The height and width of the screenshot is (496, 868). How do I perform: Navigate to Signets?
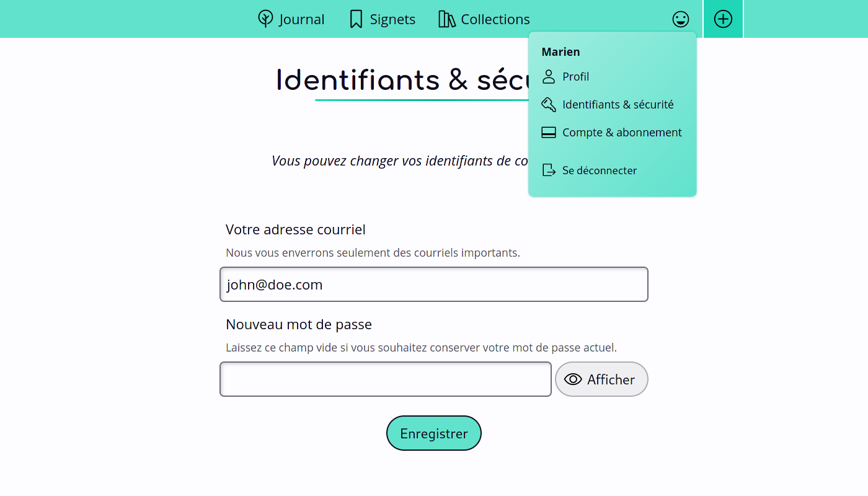point(391,19)
